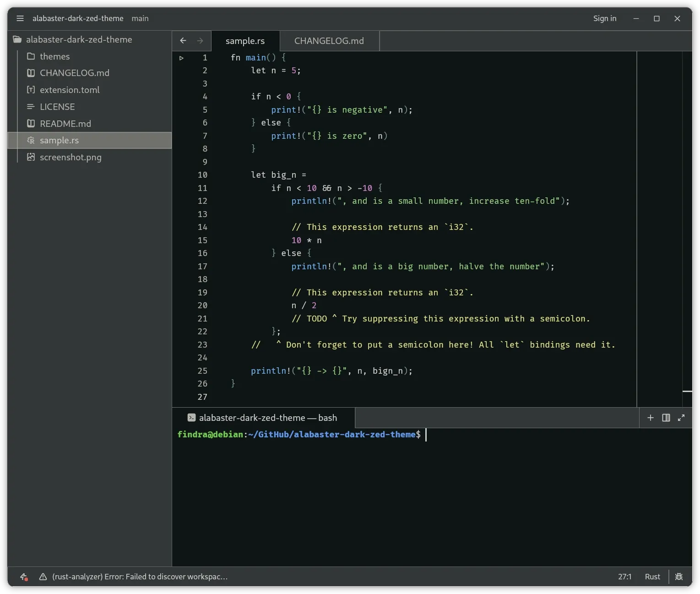Navigate back with left arrow
The image size is (700, 594).
click(183, 41)
